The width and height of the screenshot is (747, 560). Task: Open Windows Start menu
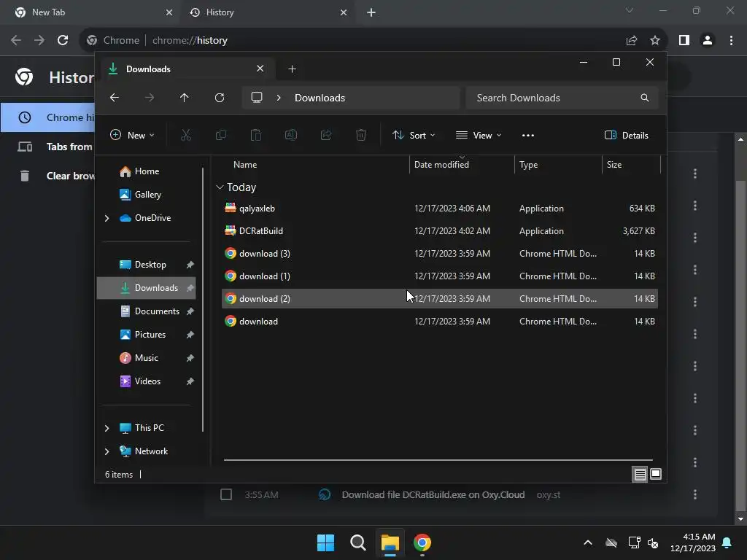(x=326, y=542)
